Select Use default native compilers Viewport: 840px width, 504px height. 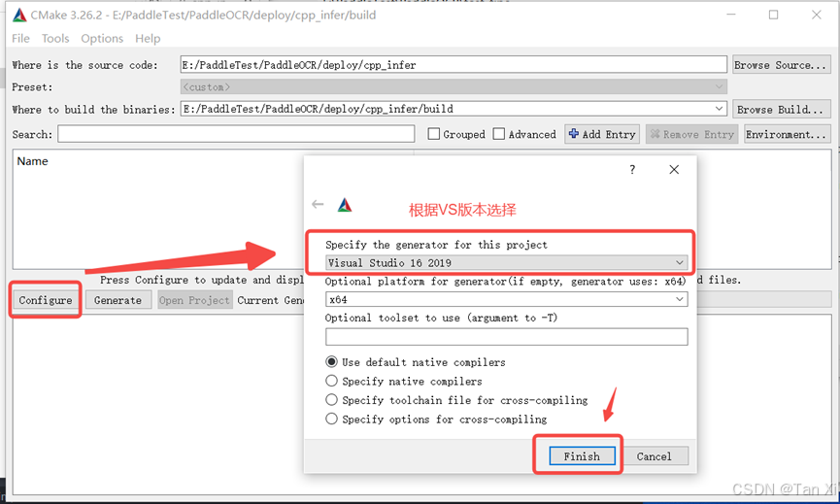coord(331,362)
